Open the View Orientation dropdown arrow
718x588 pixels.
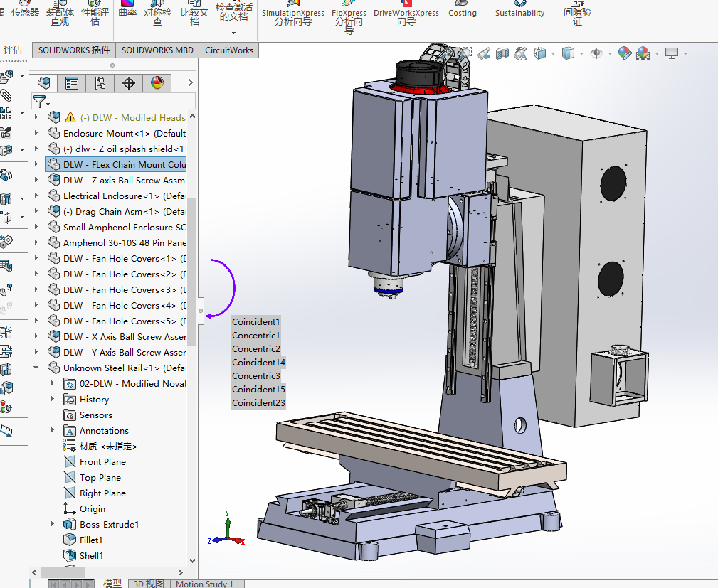pyautogui.click(x=553, y=54)
